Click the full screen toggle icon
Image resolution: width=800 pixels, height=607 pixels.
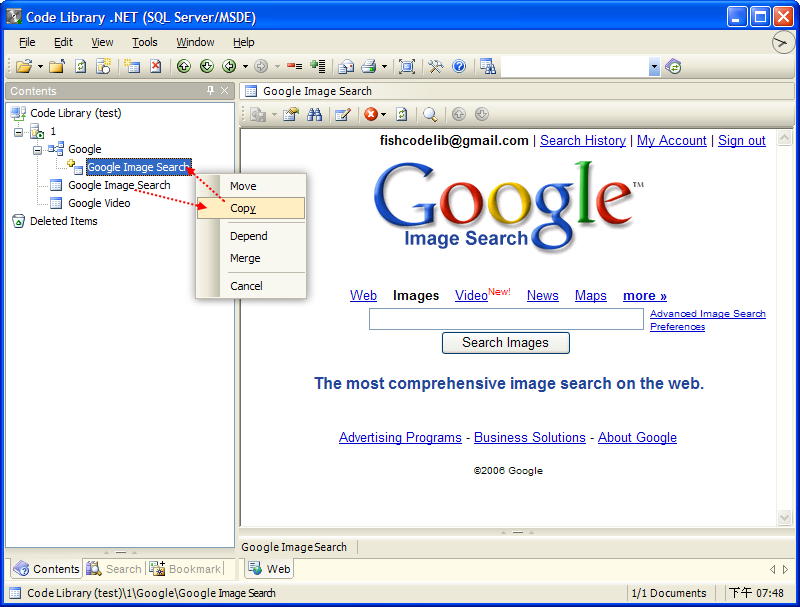click(x=407, y=67)
